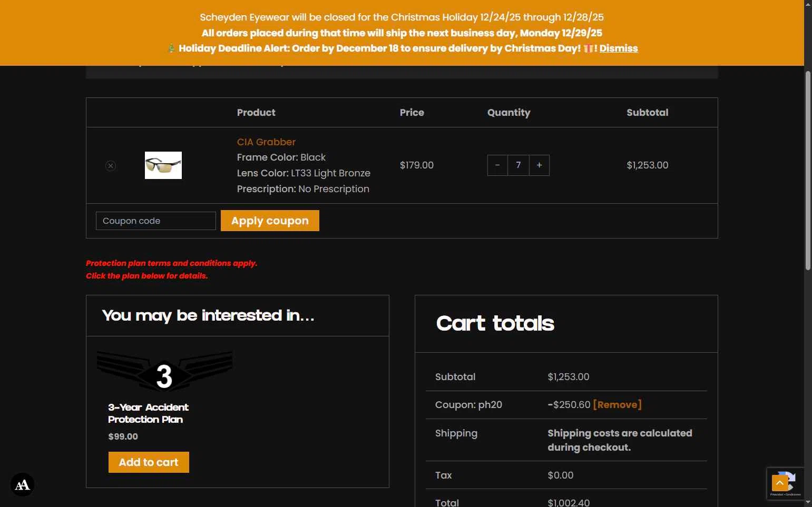The height and width of the screenshot is (507, 812).
Task: Select the $179.00 price cell
Action: point(417,165)
